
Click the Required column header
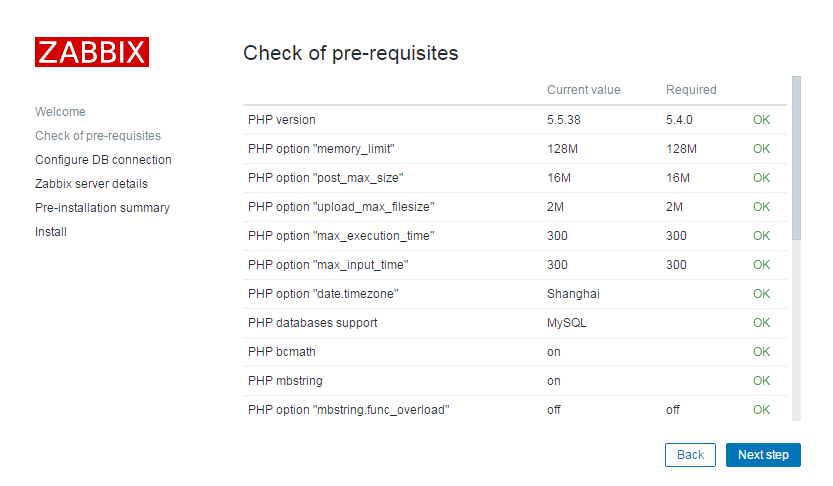[x=691, y=90]
